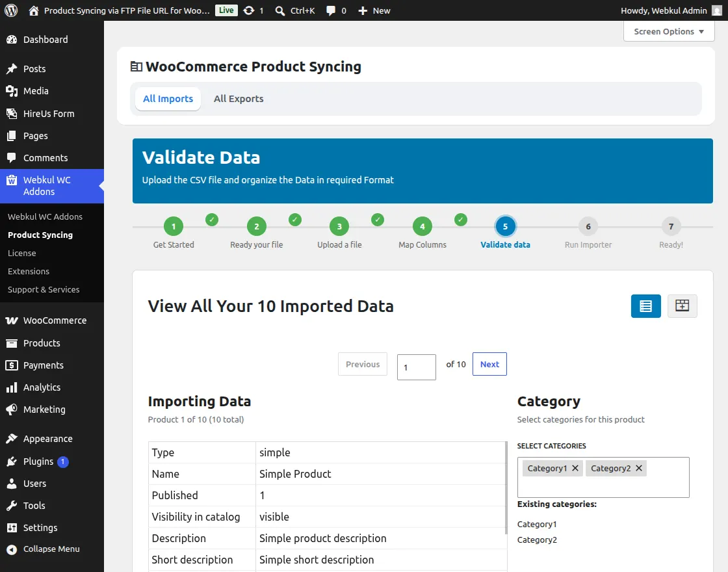The height and width of the screenshot is (572, 728).
Task: Click the 'Simple Product' name value
Action: coord(295,474)
